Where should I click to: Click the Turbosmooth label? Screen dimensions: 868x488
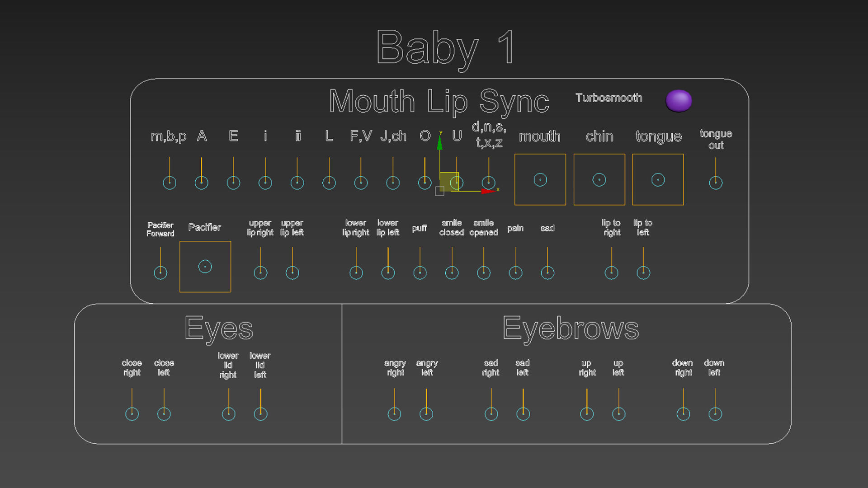(609, 98)
